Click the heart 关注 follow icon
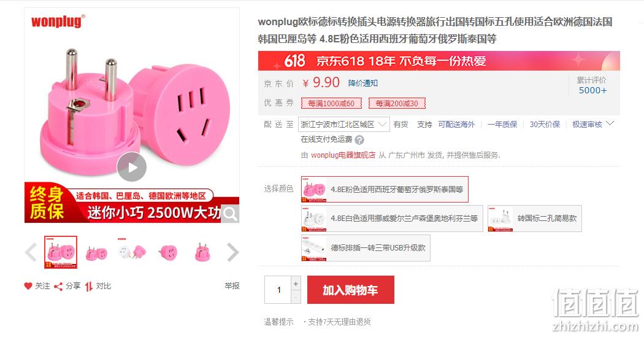Image resolution: width=644 pixels, height=337 pixels. click(28, 286)
